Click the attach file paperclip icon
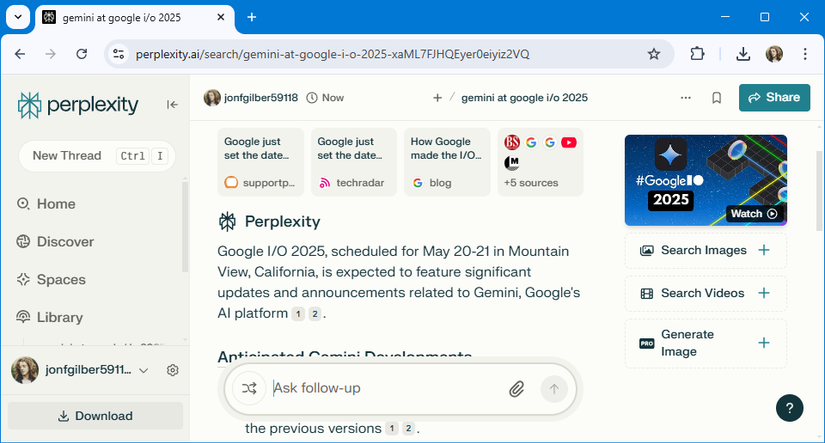The image size is (825, 443). (517, 388)
